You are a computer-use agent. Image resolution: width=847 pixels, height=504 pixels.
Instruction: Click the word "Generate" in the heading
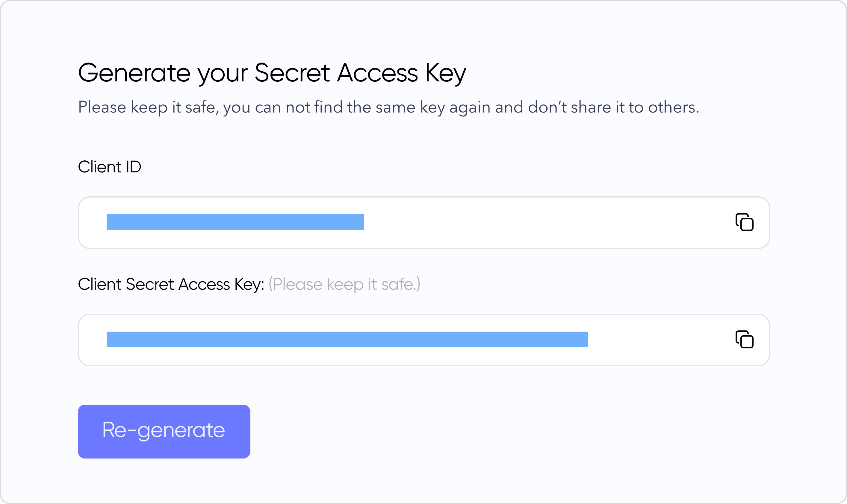(134, 73)
